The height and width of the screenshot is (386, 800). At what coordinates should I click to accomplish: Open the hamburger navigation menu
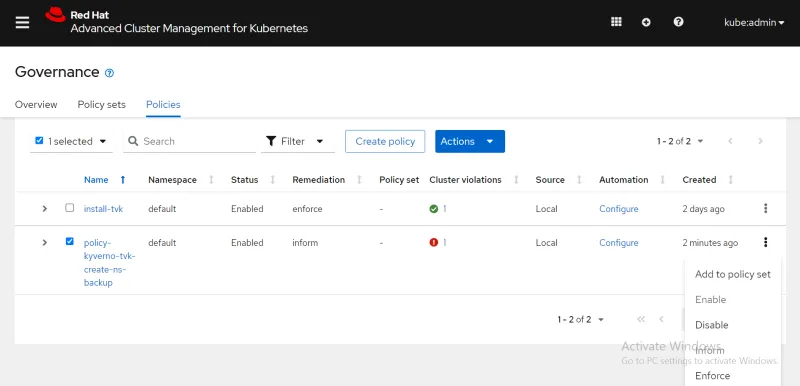tap(22, 23)
